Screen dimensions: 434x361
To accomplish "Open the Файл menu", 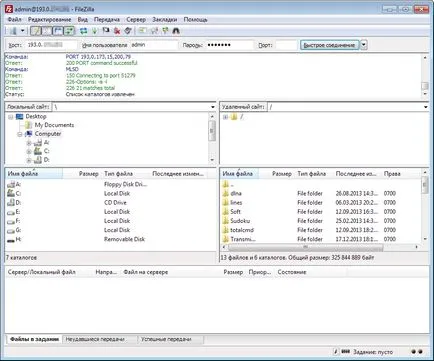I will pyautogui.click(x=14, y=20).
